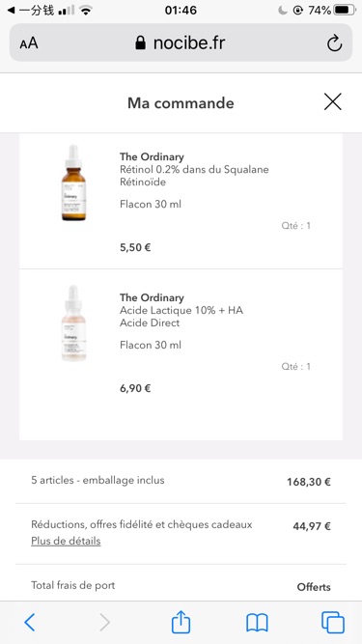The image size is (362, 644).
Task: Open the AA reader text options
Action: (x=29, y=43)
